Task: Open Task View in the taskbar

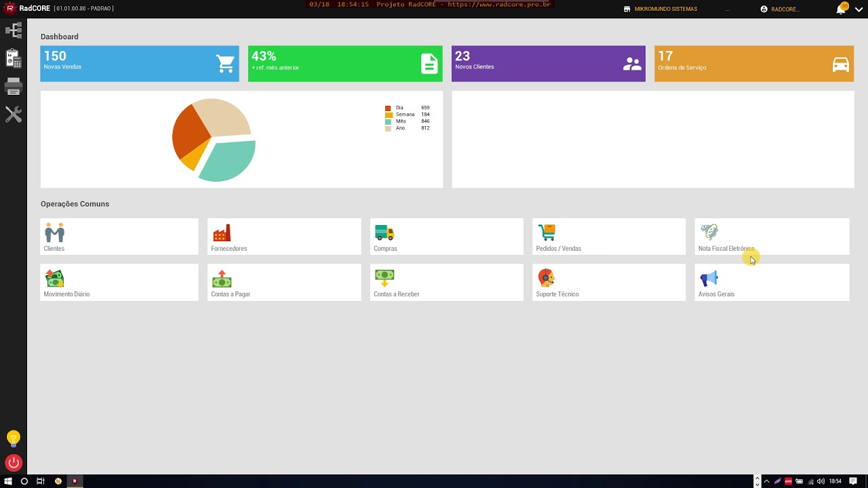Action: pyautogui.click(x=41, y=481)
